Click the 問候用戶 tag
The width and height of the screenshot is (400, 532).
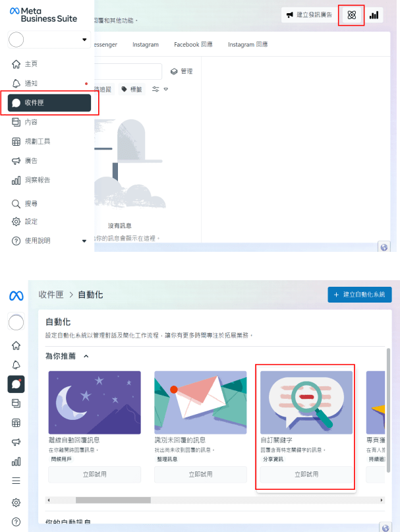tap(61, 459)
